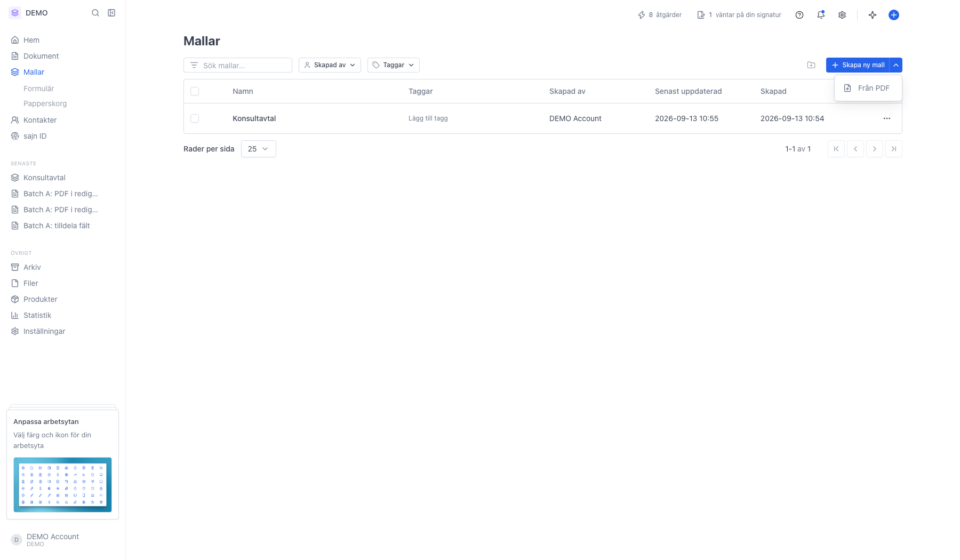Image resolution: width=960 pixels, height=560 pixels.
Task: Click DEMO Account cell in Konsultavtal row
Action: click(575, 118)
